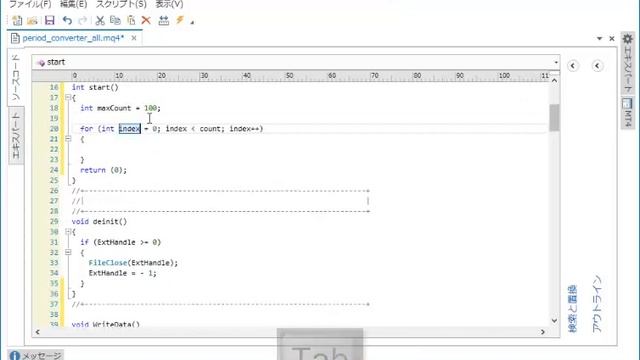Click the vertical scrollbar up arrow
The width and height of the screenshot is (640, 360).
tap(554, 81)
